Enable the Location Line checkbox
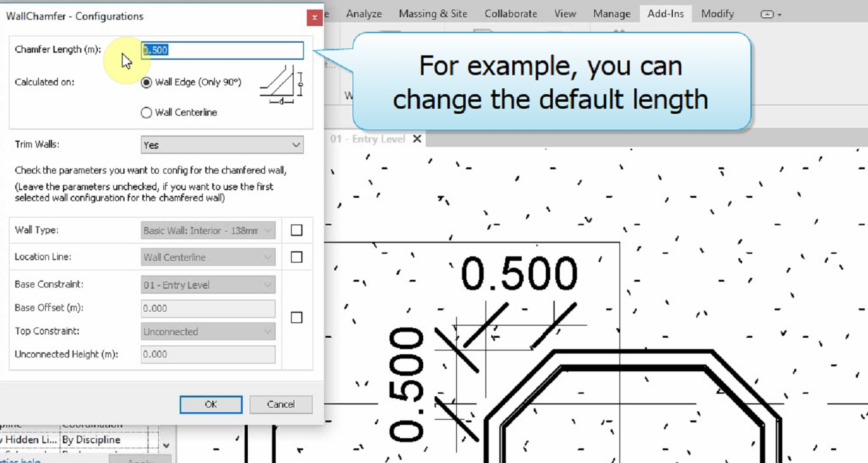 pos(297,257)
